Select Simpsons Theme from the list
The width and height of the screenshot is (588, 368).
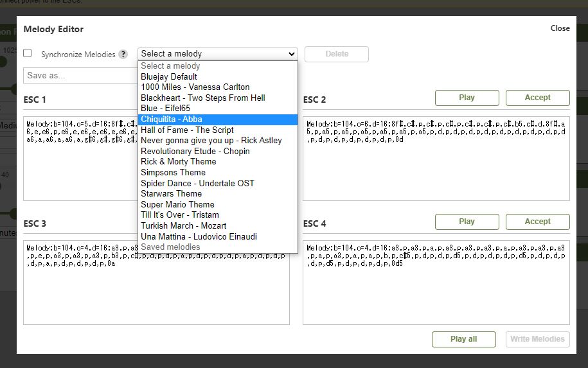point(218,173)
